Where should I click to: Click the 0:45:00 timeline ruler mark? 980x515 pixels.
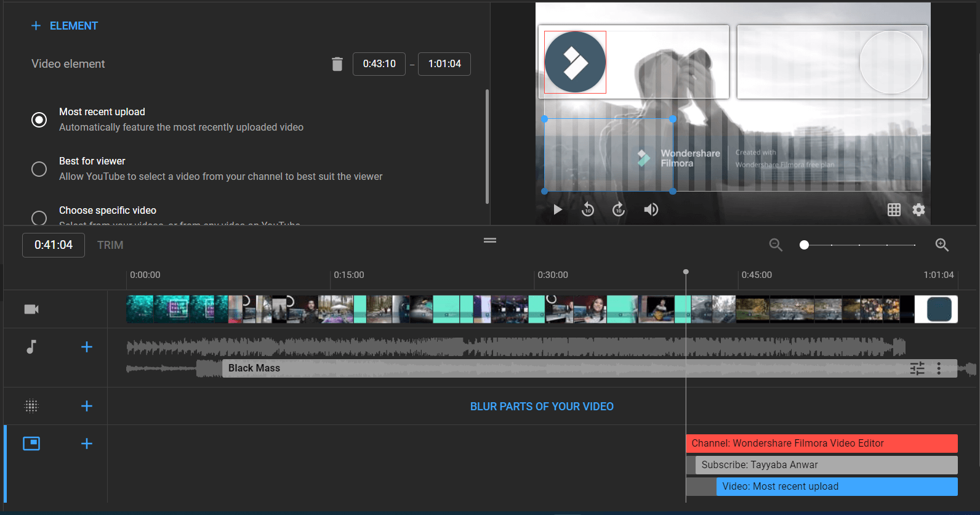coord(757,275)
